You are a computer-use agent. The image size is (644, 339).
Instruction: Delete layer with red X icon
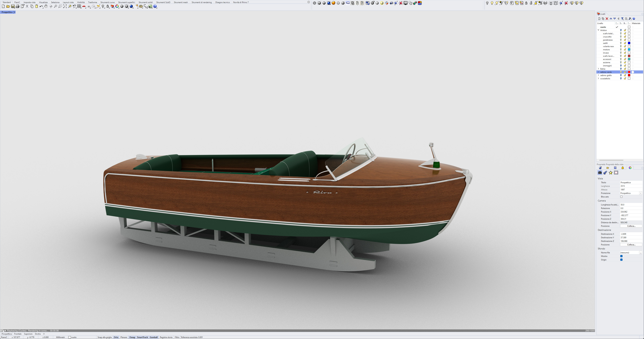click(607, 19)
